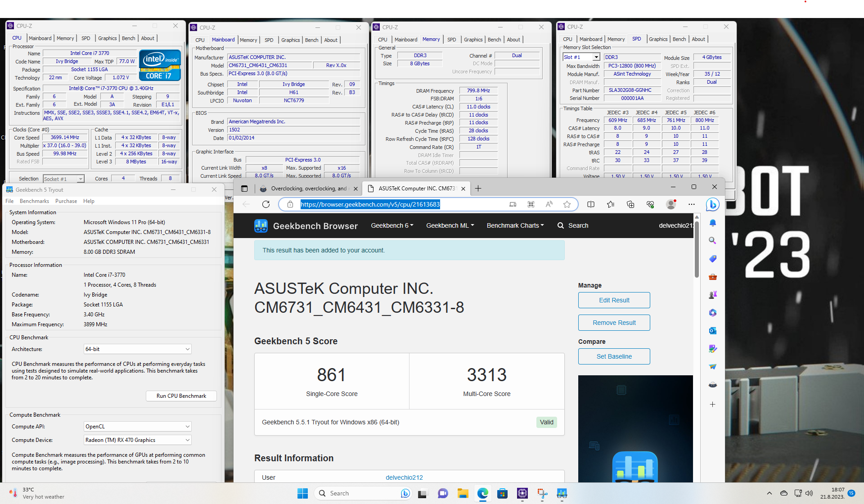
Task: Open the Tools briefcase in Edge sidebar
Action: coord(712,277)
